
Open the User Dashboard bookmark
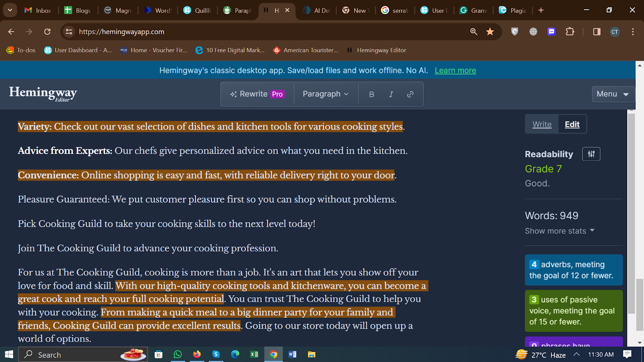[x=78, y=50]
